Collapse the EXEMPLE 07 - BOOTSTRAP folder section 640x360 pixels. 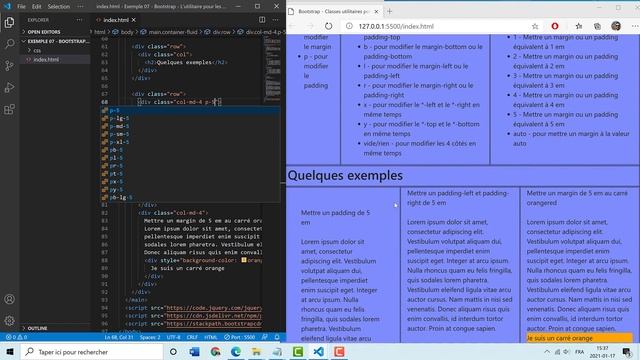55,41
